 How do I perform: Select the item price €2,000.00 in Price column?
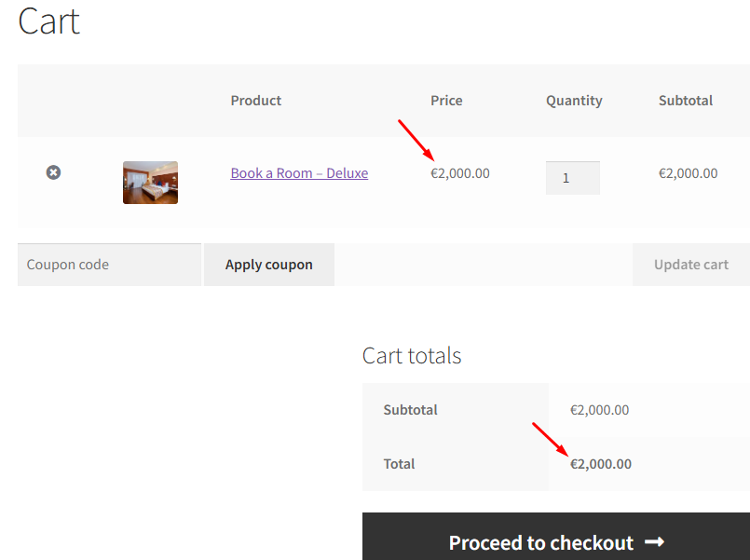459,173
